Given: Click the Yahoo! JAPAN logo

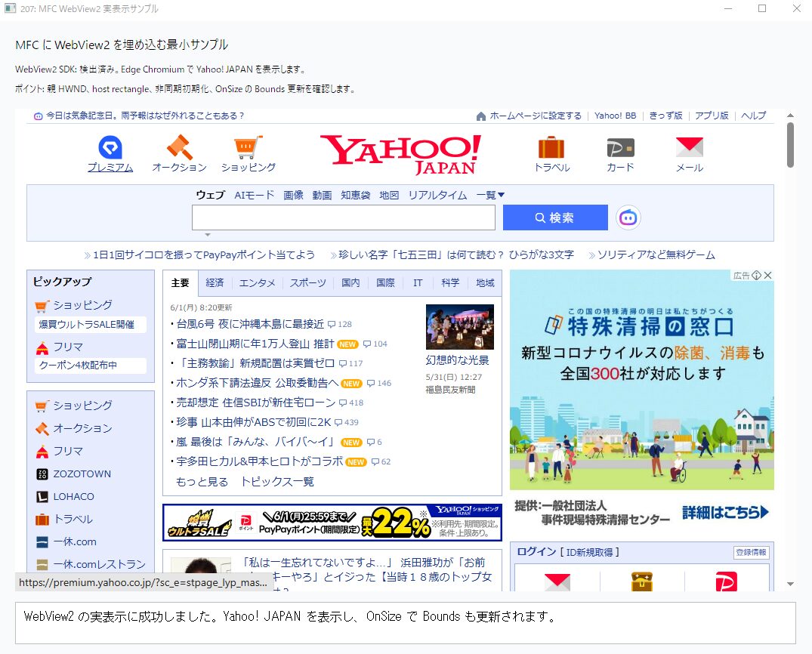Looking at the screenshot, I should point(400,154).
